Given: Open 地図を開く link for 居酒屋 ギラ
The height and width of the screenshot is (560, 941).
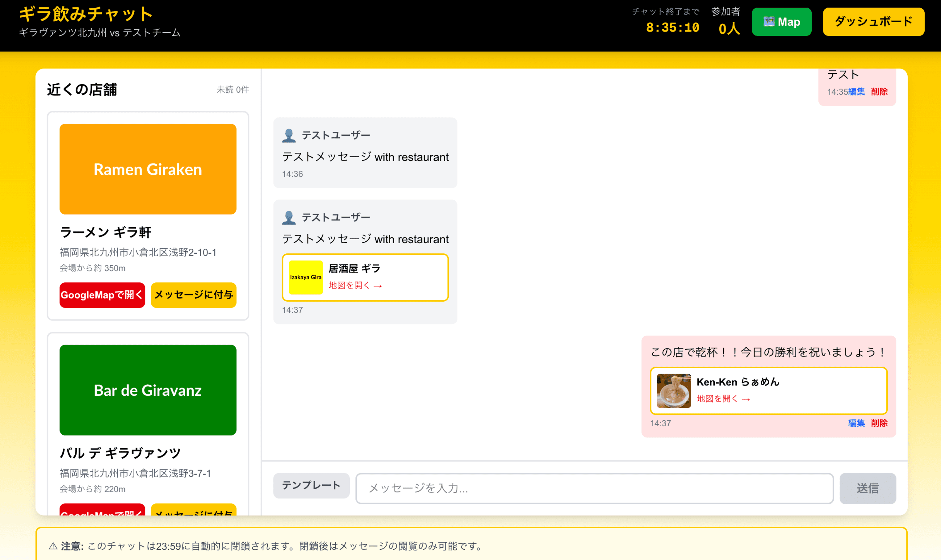Looking at the screenshot, I should 355,286.
